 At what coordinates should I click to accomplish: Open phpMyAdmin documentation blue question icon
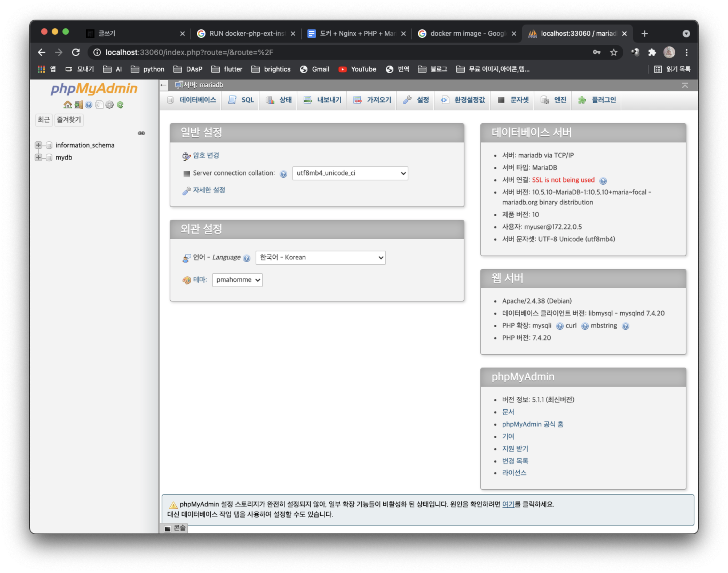[x=89, y=105]
